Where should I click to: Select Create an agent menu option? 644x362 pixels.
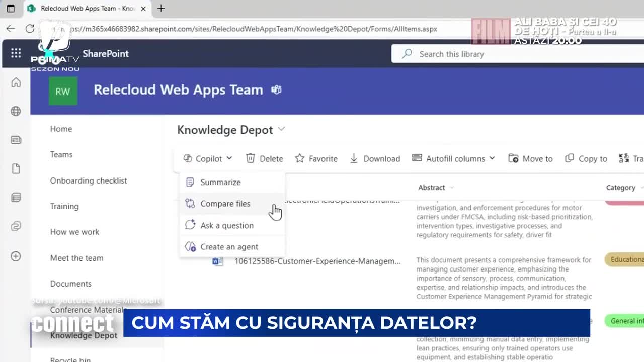click(x=229, y=247)
